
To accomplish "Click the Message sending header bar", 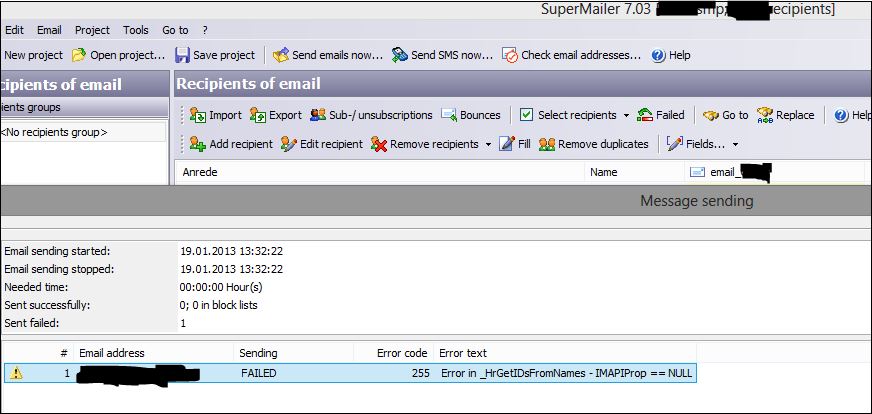I will coord(436,200).
